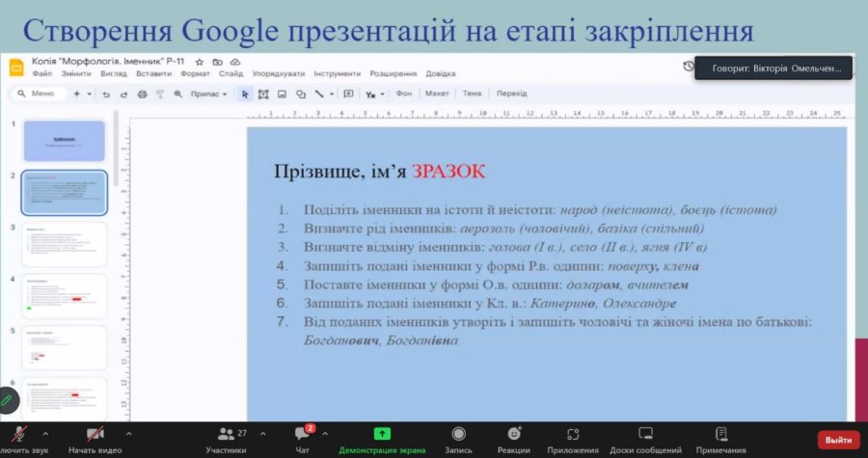Viewport: 868px width, 458px height.
Task: Click Zoom Демонстрация экрана share button
Action: tap(383, 439)
